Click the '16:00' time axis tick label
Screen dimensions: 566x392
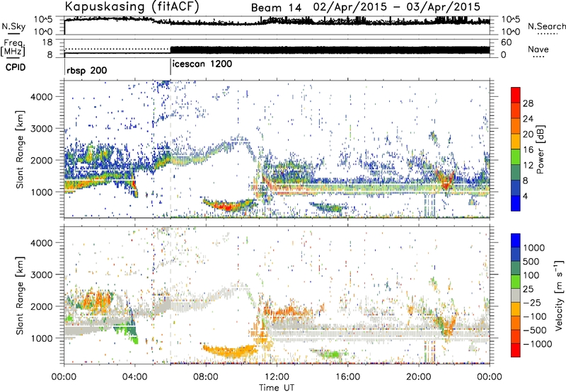[347, 377]
